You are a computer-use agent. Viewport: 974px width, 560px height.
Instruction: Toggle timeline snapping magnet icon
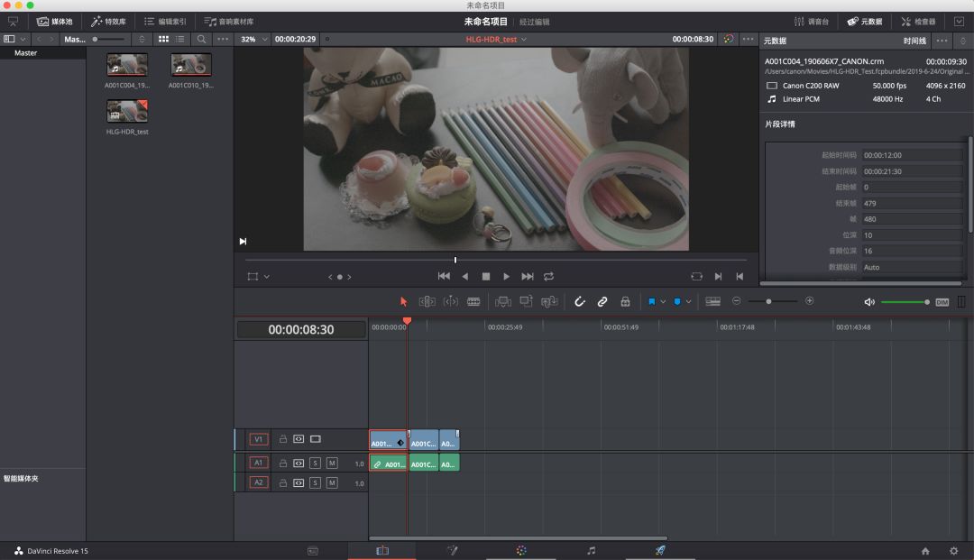tap(580, 302)
